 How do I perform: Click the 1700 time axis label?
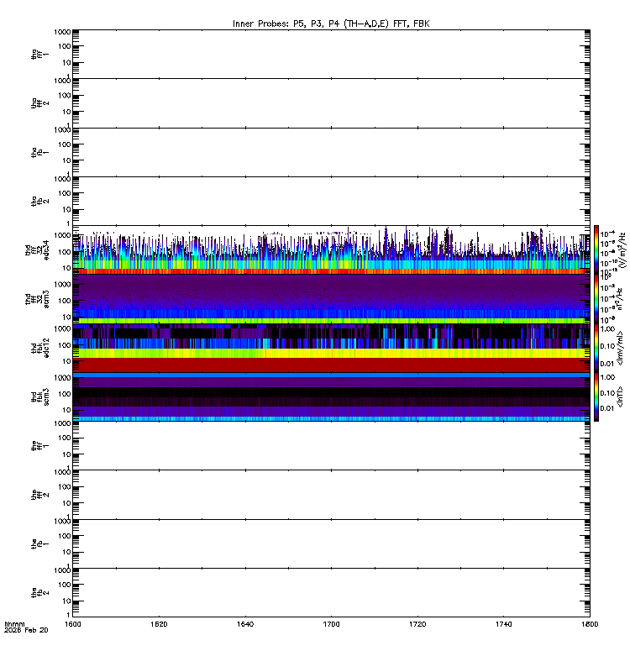331,624
